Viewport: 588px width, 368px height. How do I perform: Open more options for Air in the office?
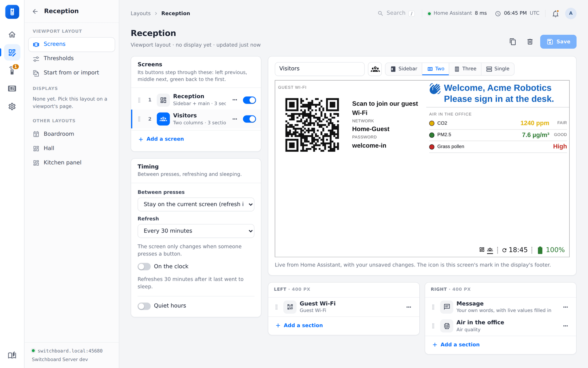[565, 326]
